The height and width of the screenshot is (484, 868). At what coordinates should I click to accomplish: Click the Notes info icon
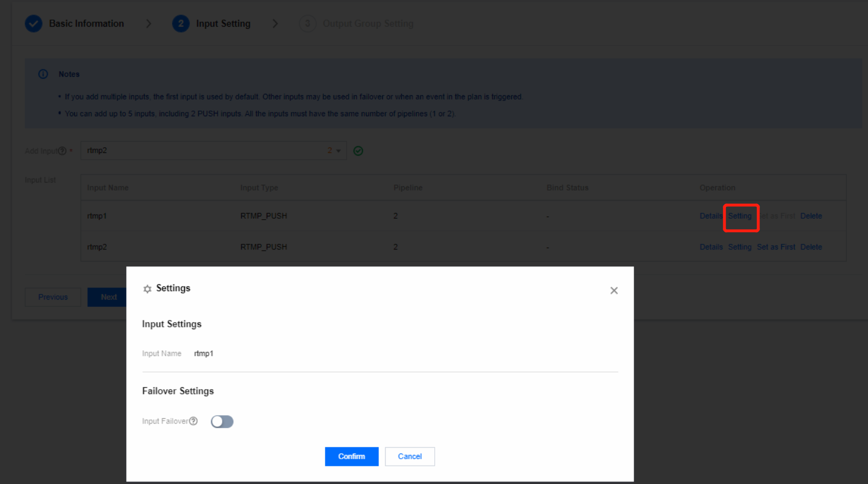pos(43,74)
